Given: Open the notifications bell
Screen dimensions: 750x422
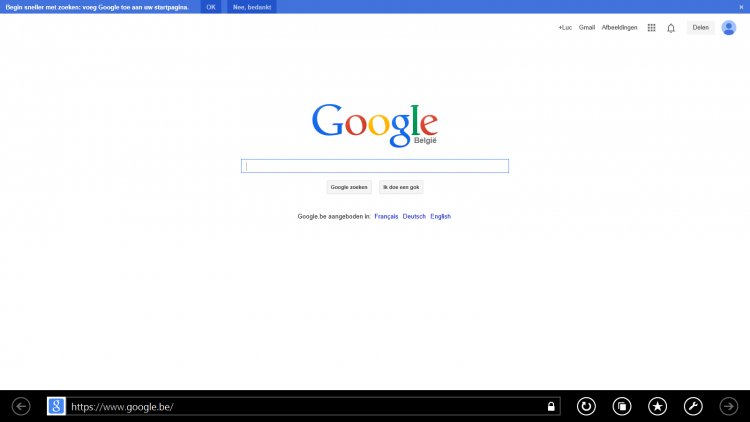Looking at the screenshot, I should coord(671,28).
